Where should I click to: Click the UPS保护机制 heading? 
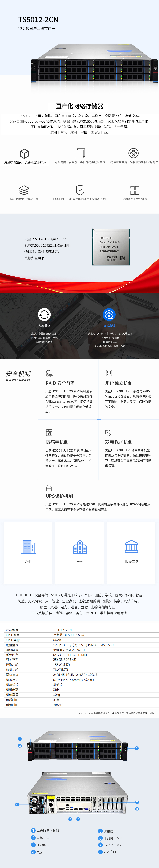[59, 496]
